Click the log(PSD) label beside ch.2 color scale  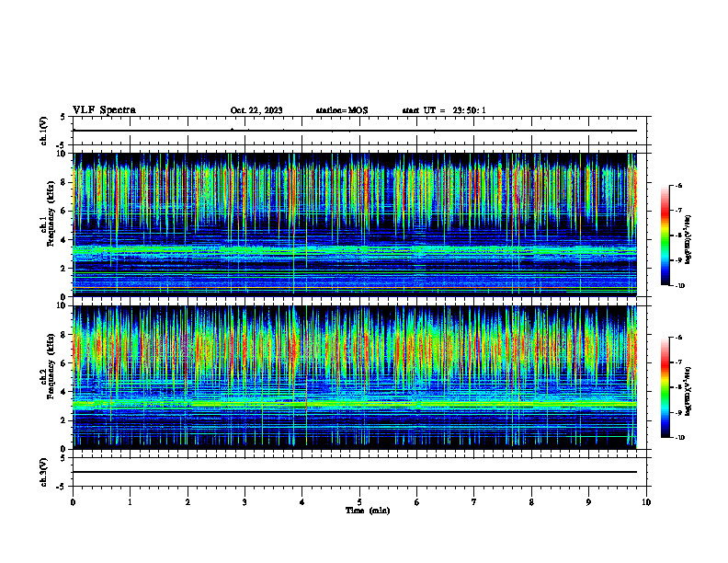coord(688,391)
